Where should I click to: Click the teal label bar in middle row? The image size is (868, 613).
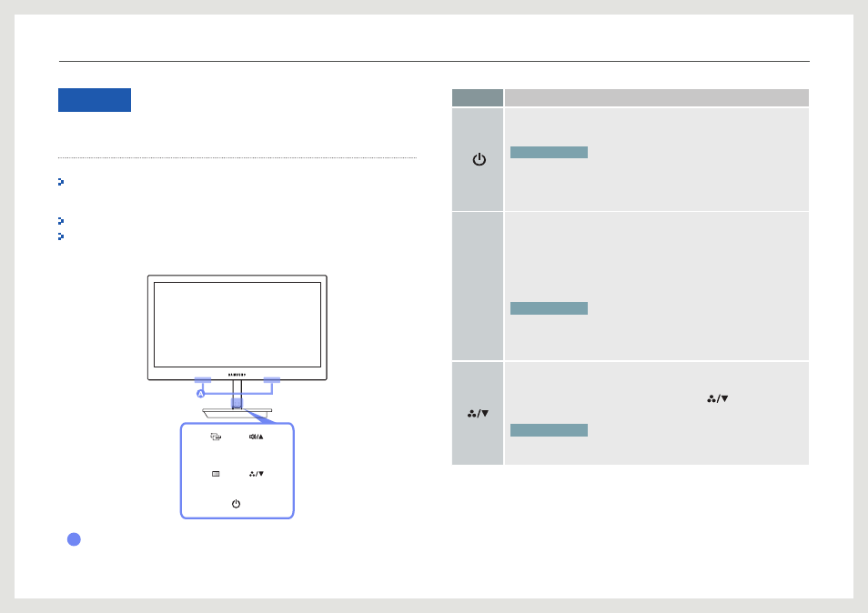click(550, 308)
